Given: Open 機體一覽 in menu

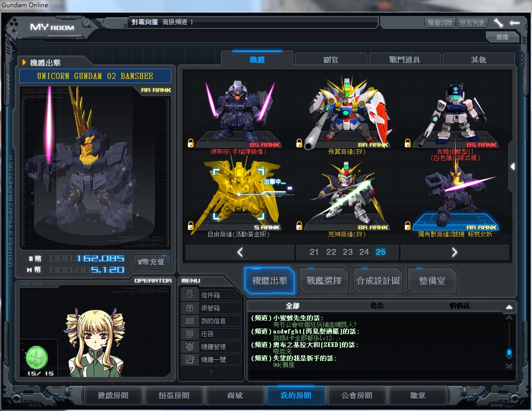Looking at the screenshot, I should pyautogui.click(x=211, y=359).
